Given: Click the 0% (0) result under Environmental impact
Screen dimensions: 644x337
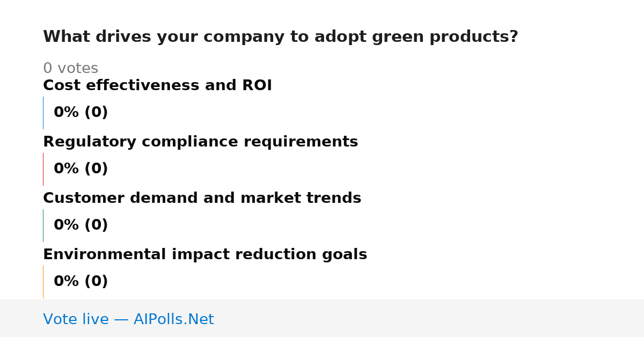Looking at the screenshot, I should pos(81,282).
